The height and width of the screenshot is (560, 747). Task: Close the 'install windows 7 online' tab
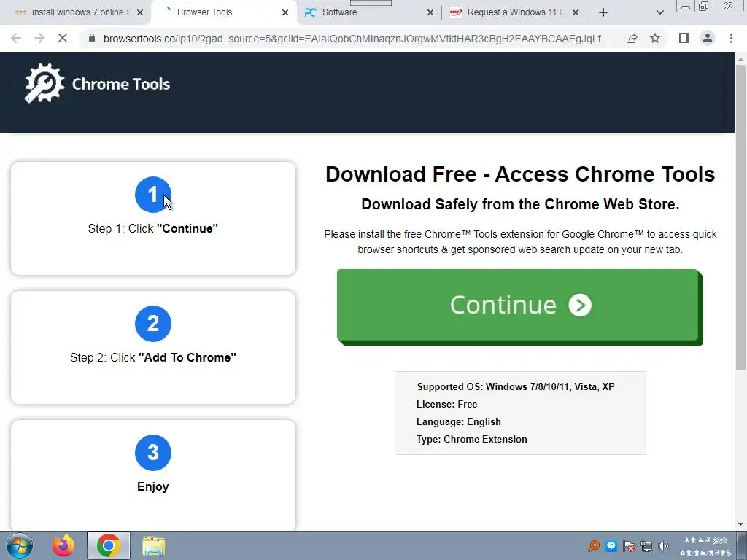[x=139, y=12]
